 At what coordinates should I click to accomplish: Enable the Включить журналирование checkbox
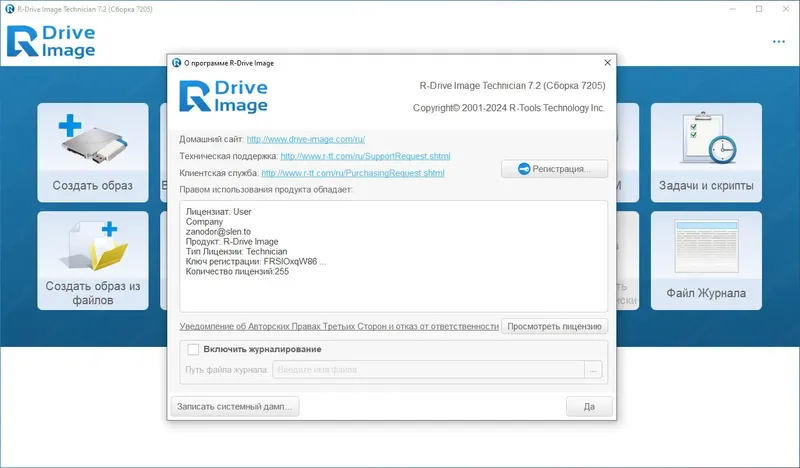click(193, 349)
